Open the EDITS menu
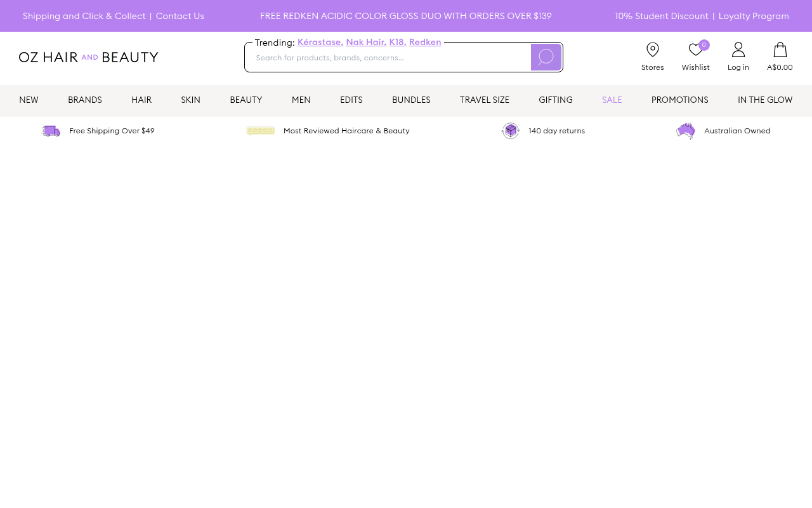Image resolution: width=812 pixels, height=508 pixels. pos(351,100)
